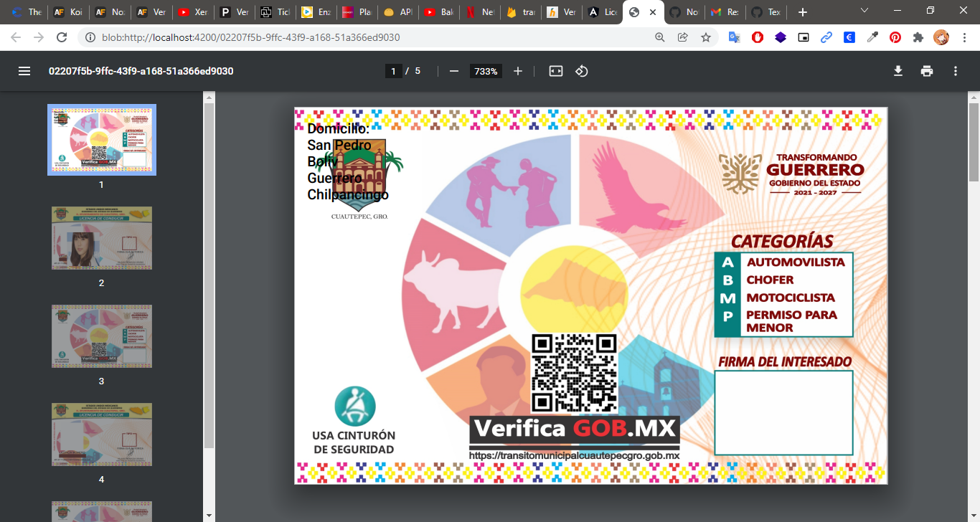Select page 4 thumbnail

(x=102, y=435)
